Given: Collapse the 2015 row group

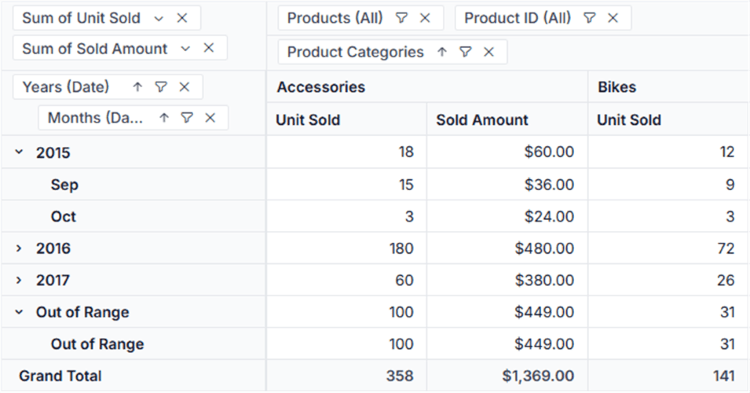Looking at the screenshot, I should click(x=19, y=152).
